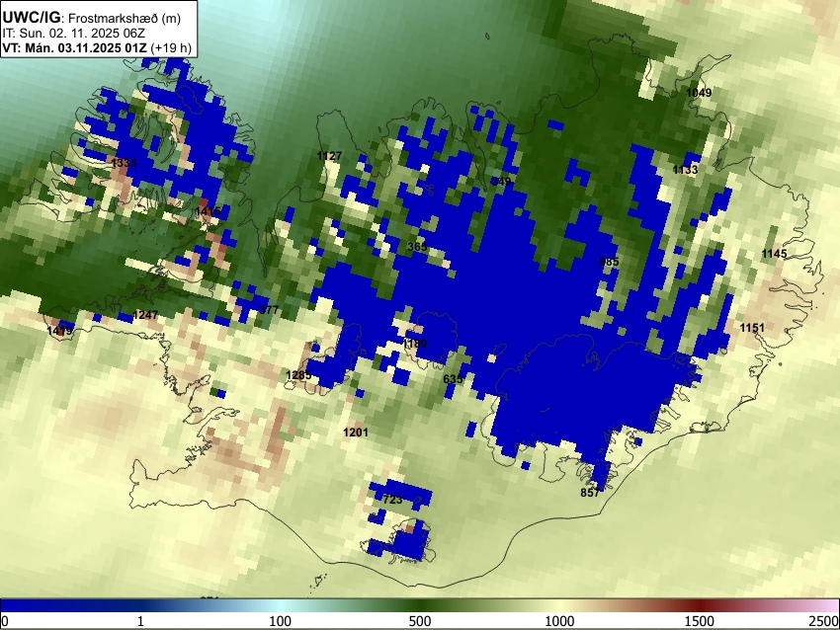This screenshot has width=840, height=630.
Task: Click the 1127 freezing level label
Action: click(329, 156)
